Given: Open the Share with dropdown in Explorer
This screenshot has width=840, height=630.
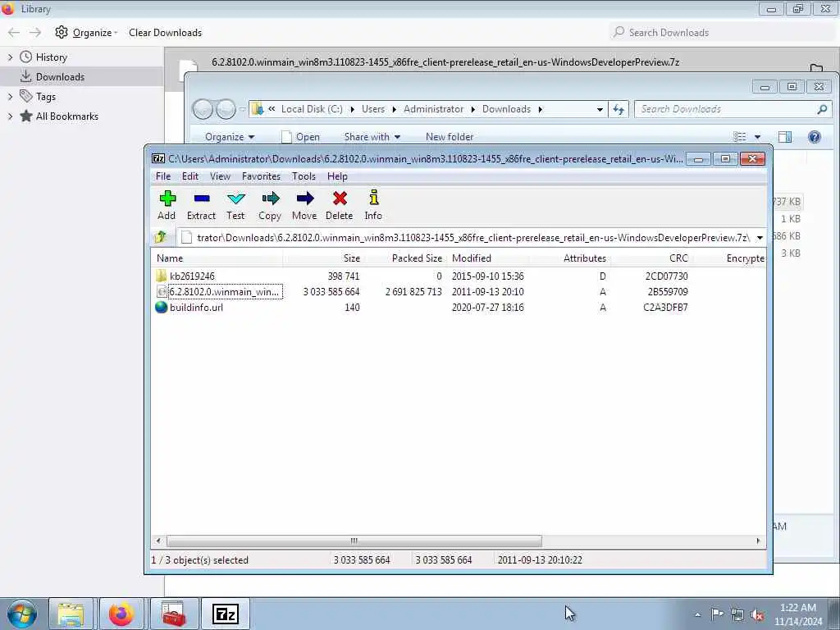Looking at the screenshot, I should (372, 137).
